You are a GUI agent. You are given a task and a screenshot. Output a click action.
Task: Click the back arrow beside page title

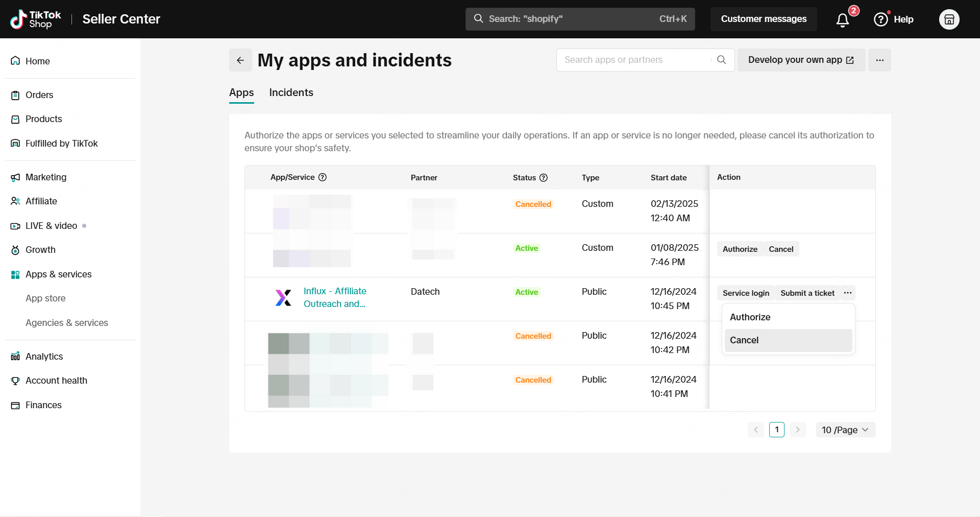tap(240, 60)
